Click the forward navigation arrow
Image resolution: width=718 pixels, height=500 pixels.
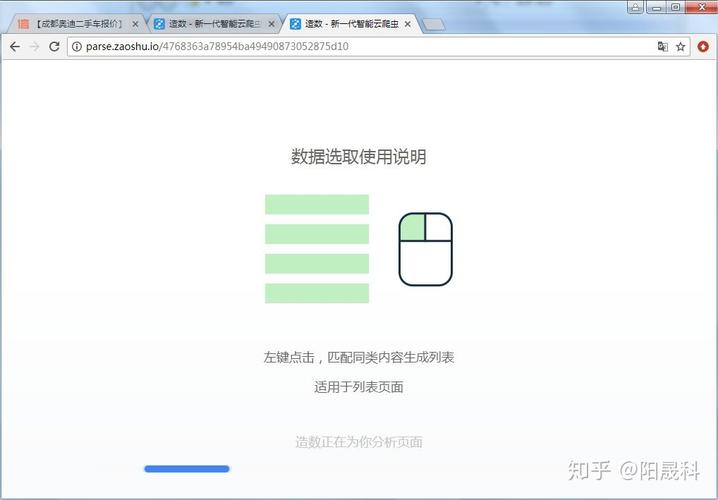34,46
